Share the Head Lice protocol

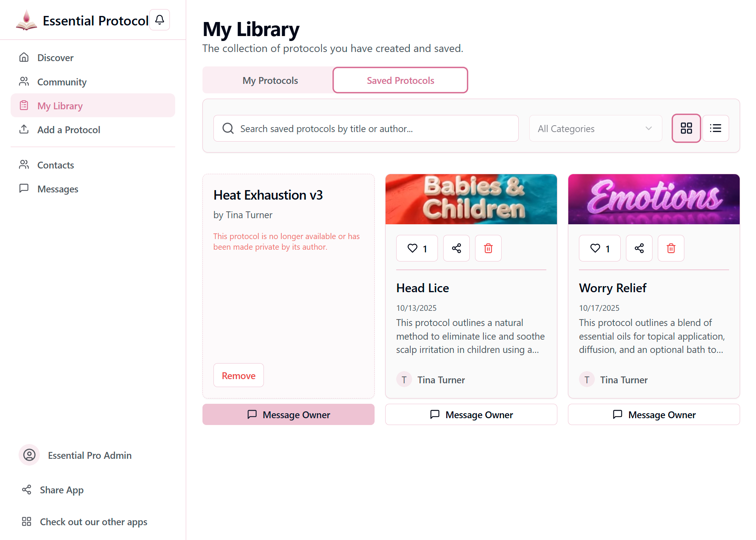[x=456, y=248]
